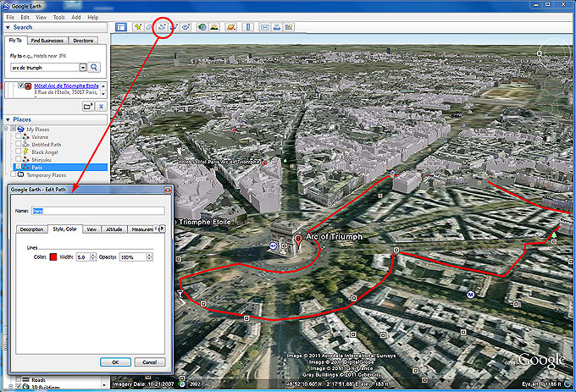Show historical imagery clock icon

202,27
